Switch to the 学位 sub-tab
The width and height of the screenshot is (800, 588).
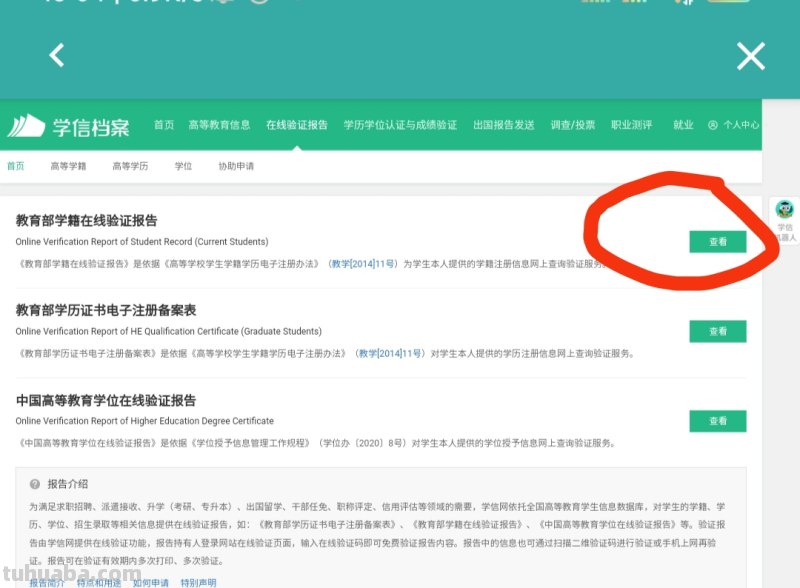click(183, 166)
